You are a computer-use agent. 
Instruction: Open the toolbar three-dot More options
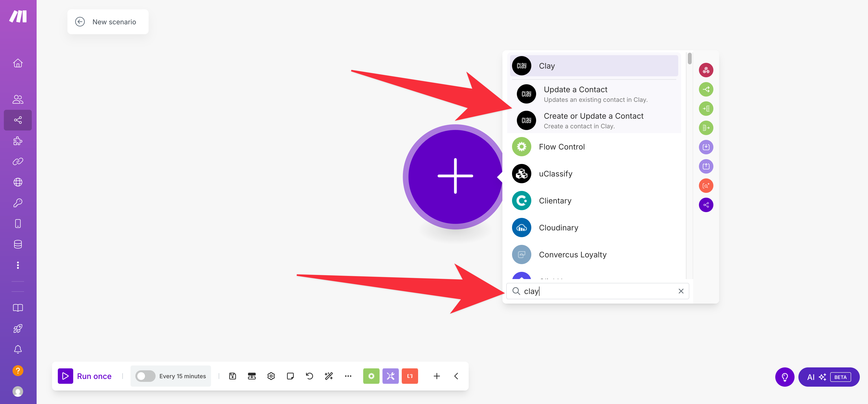tap(348, 376)
